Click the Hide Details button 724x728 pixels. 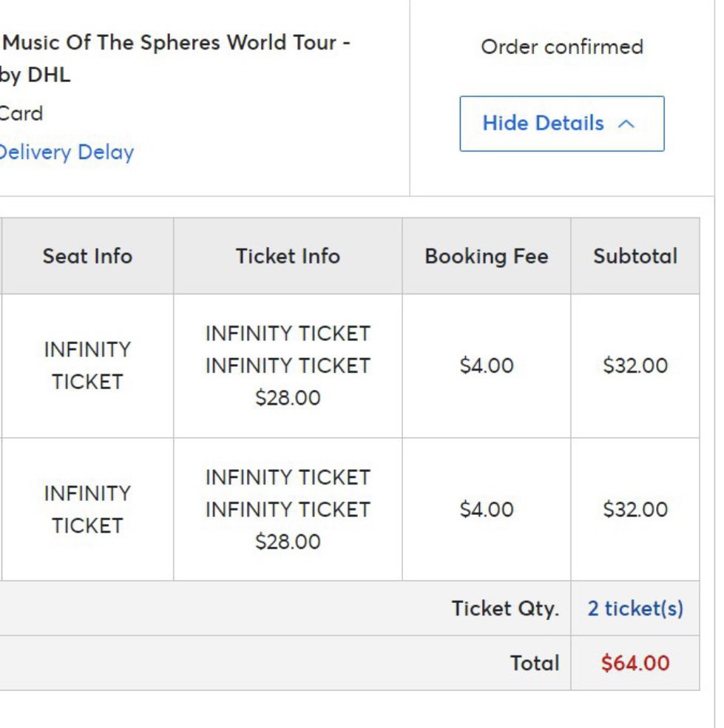[x=562, y=124]
